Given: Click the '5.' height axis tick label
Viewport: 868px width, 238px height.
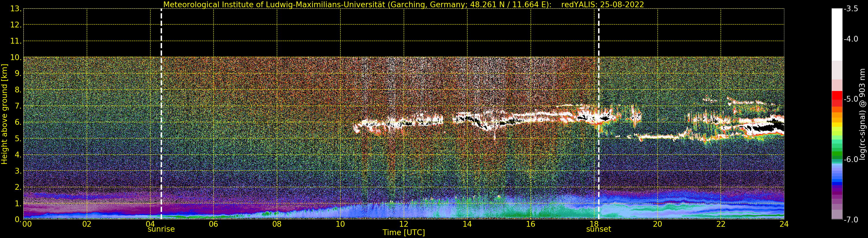Looking at the screenshot, I should [18, 139].
